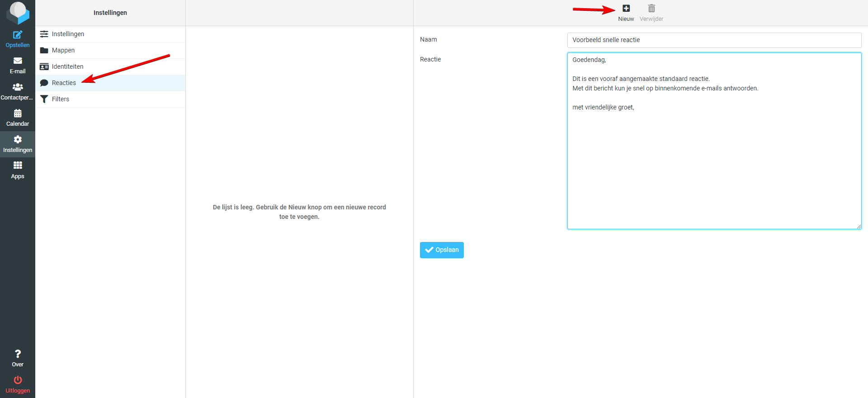
Task: Select the Instellingen gear icon
Action: 18,140
